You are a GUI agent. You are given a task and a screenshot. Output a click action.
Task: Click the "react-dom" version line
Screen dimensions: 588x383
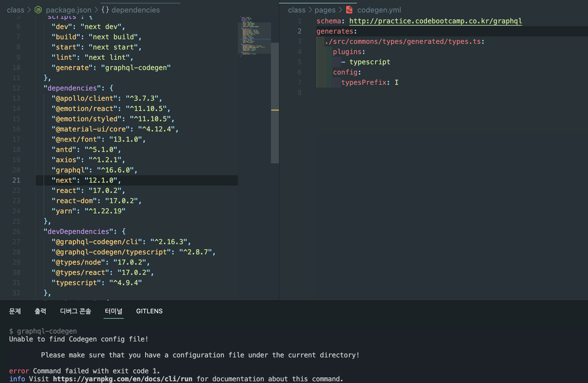[x=96, y=201]
